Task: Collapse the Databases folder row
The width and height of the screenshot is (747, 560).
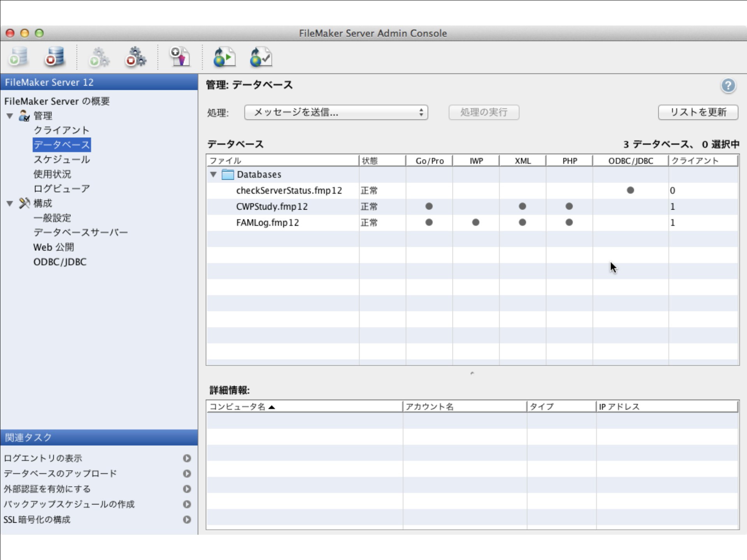Action: click(213, 175)
